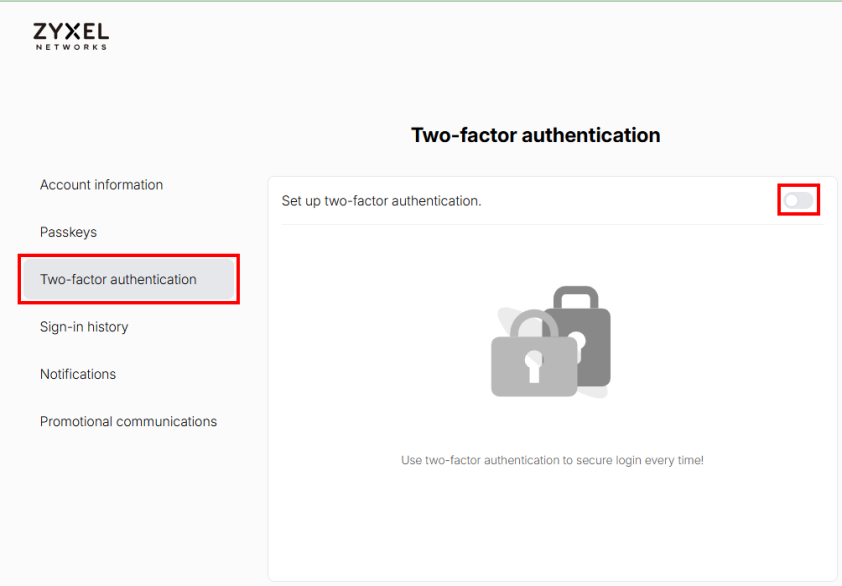Click the "Set up two-factor authentication." label

381,201
